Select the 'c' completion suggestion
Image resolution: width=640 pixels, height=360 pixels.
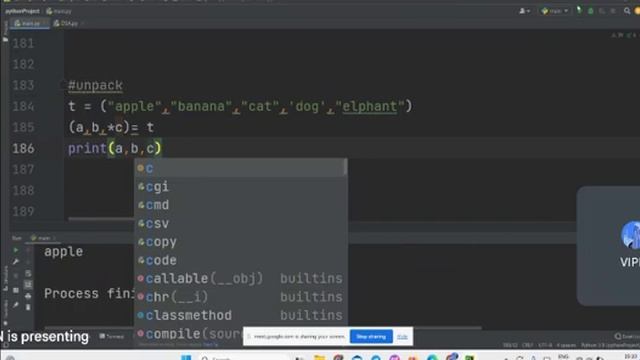[240, 168]
